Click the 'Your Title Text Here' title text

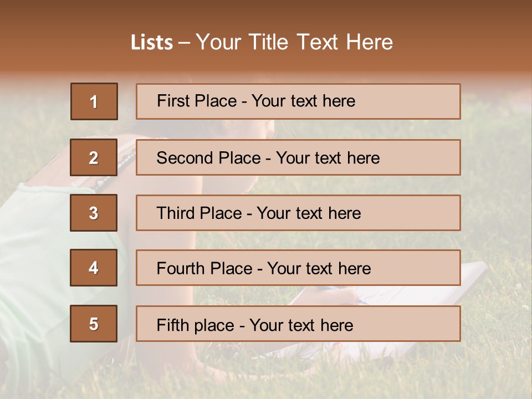point(294,42)
